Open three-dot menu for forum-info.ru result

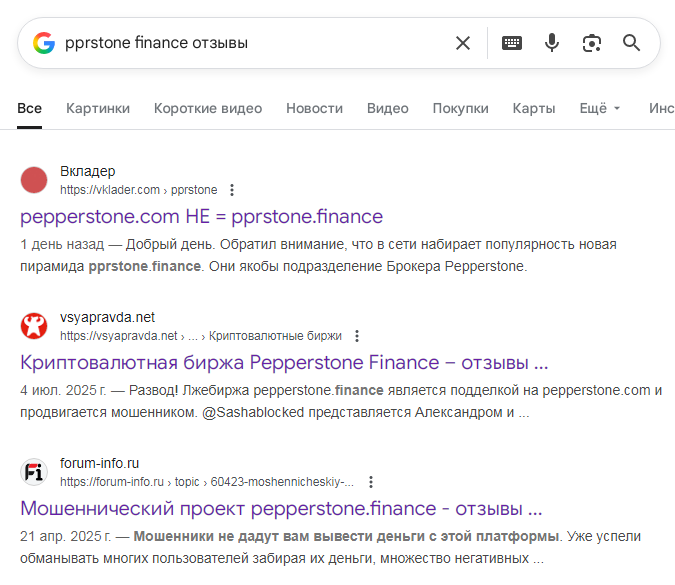tap(371, 482)
